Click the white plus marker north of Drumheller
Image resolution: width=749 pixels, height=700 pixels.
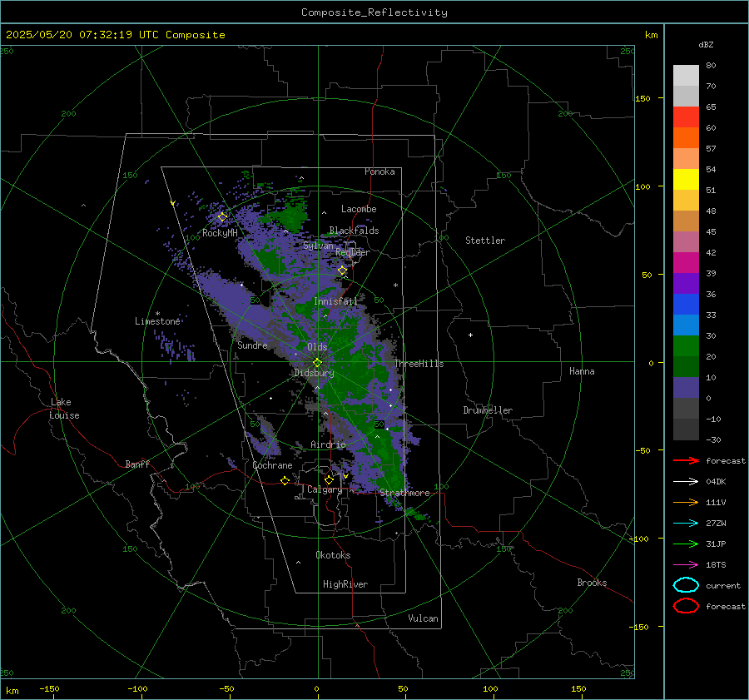coord(470,335)
